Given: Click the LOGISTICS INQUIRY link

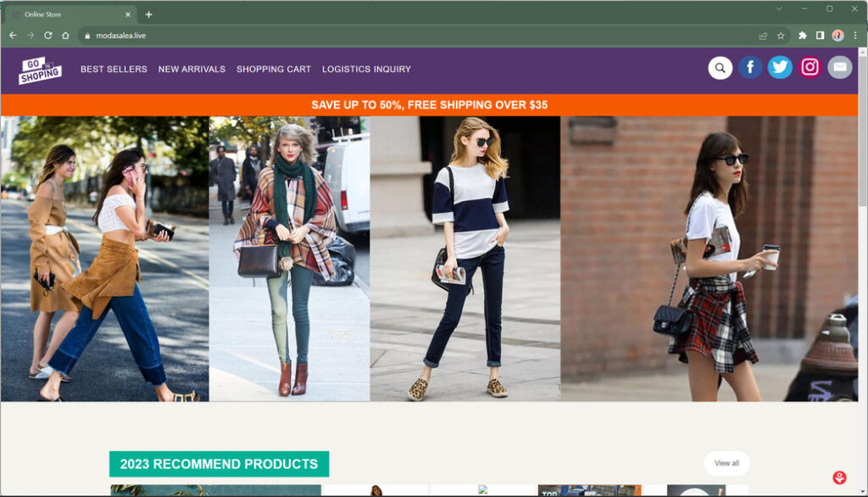Looking at the screenshot, I should tap(366, 70).
